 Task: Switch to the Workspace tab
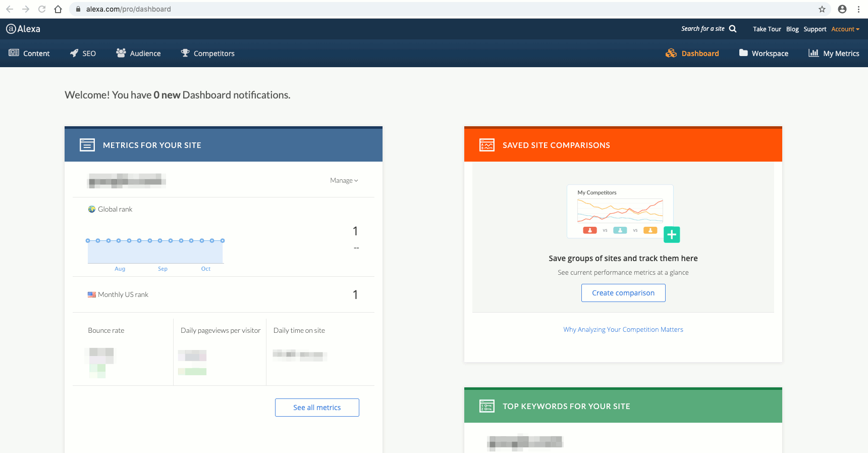click(764, 54)
